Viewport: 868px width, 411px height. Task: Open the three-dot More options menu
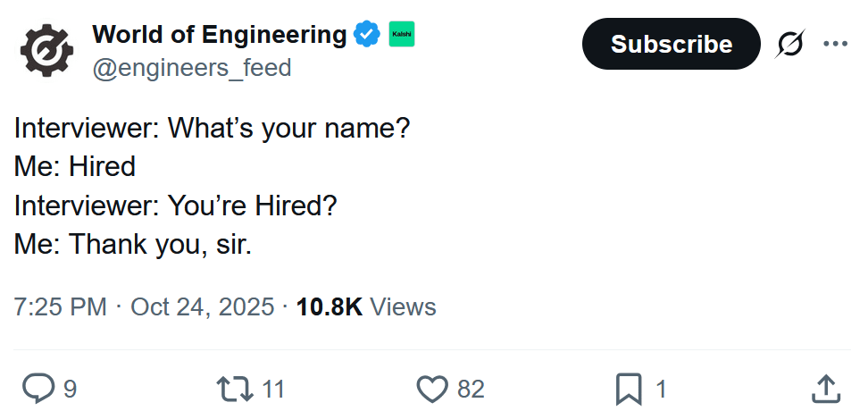(836, 43)
